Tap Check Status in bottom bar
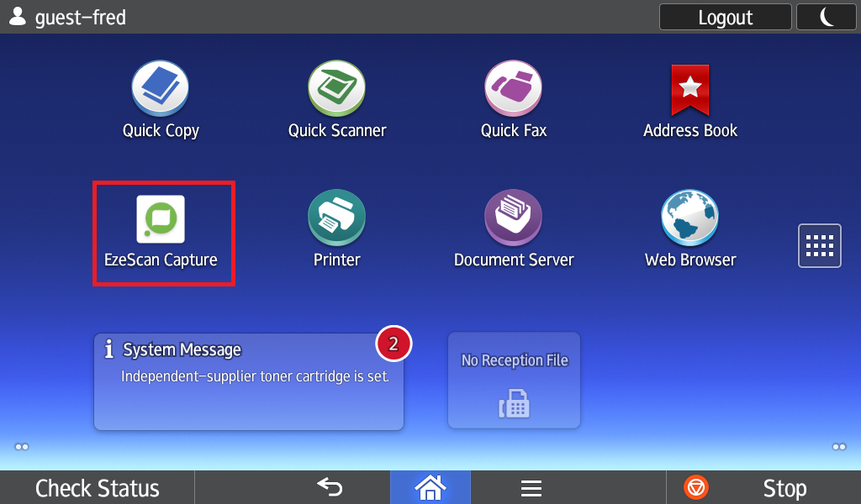Screen dimensions: 861x504 [97, 488]
